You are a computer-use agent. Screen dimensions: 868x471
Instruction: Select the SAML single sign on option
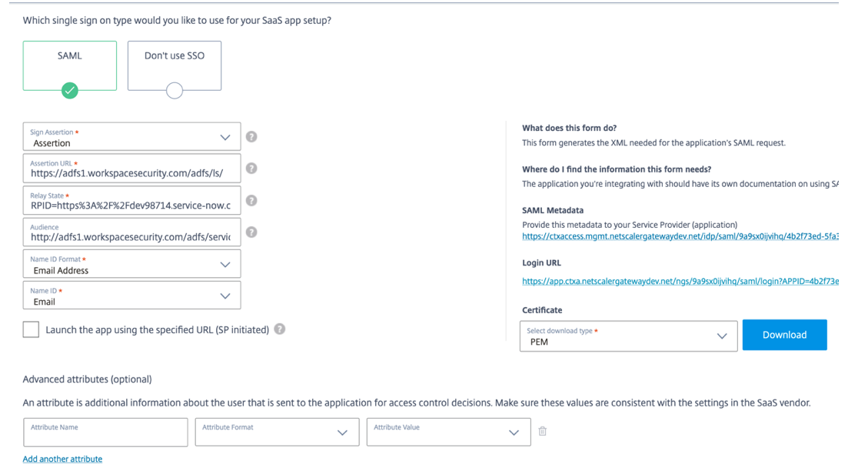[x=70, y=66]
